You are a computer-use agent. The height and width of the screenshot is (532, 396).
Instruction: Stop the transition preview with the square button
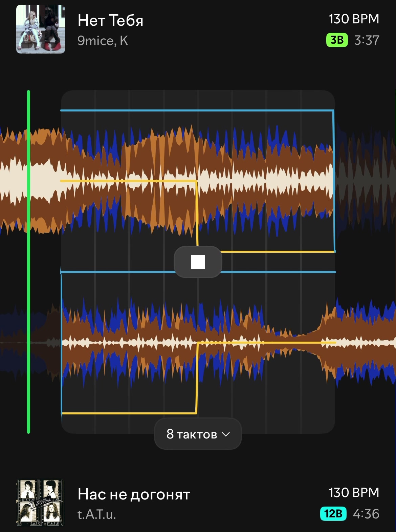click(198, 262)
